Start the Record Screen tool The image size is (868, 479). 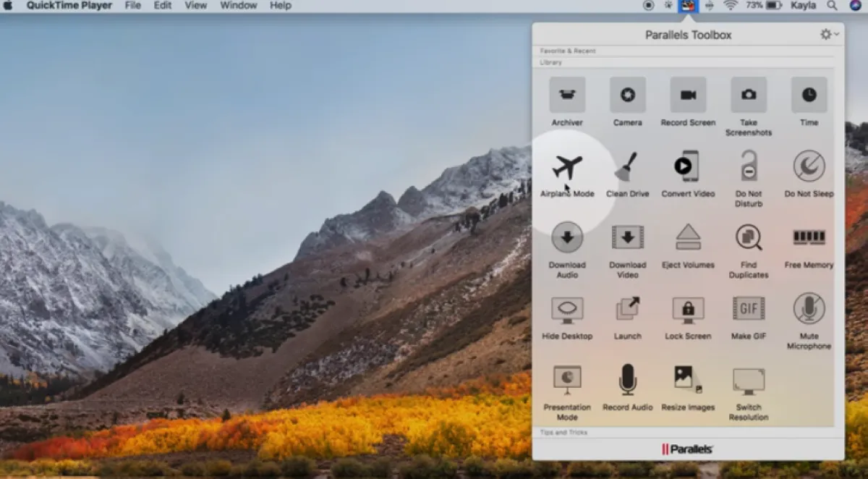point(688,96)
